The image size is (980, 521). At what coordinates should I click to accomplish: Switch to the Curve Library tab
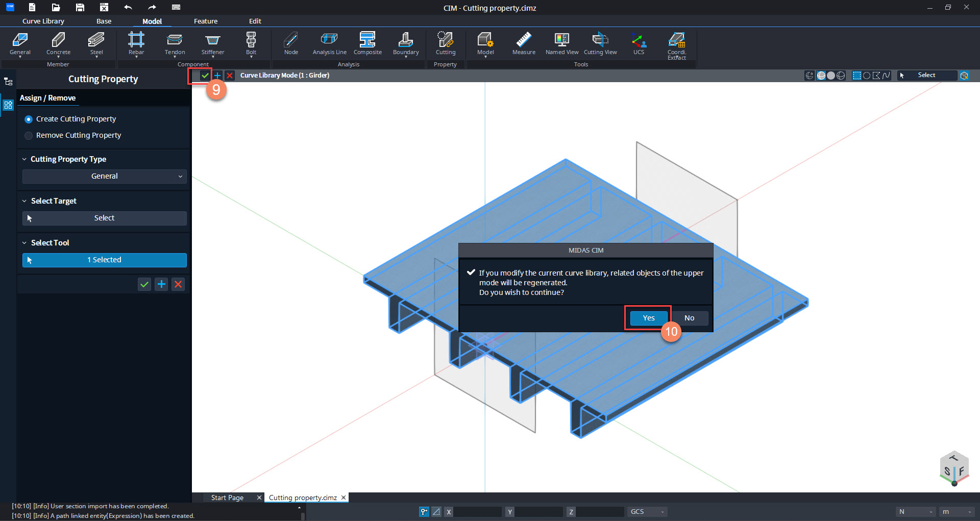coord(43,21)
